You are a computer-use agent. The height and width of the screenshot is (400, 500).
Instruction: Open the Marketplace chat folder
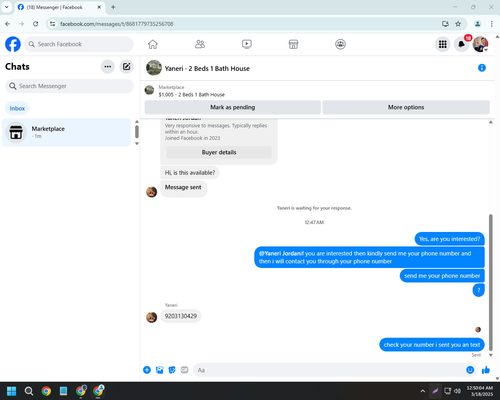pyautogui.click(x=67, y=132)
